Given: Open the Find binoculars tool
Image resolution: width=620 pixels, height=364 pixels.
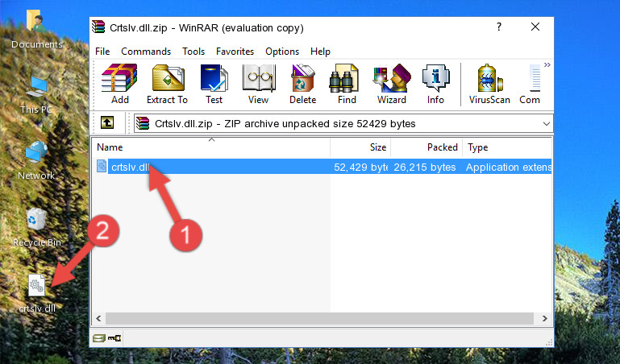Looking at the screenshot, I should click(347, 84).
